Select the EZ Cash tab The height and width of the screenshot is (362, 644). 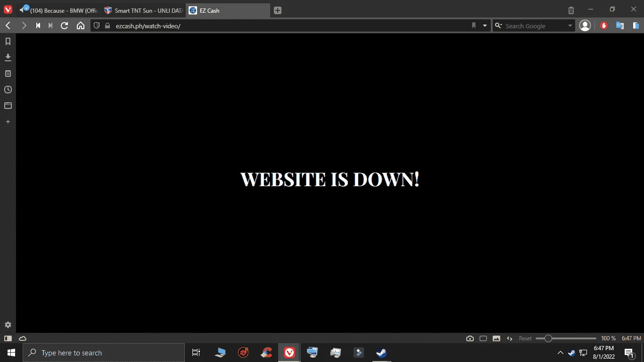pos(228,10)
